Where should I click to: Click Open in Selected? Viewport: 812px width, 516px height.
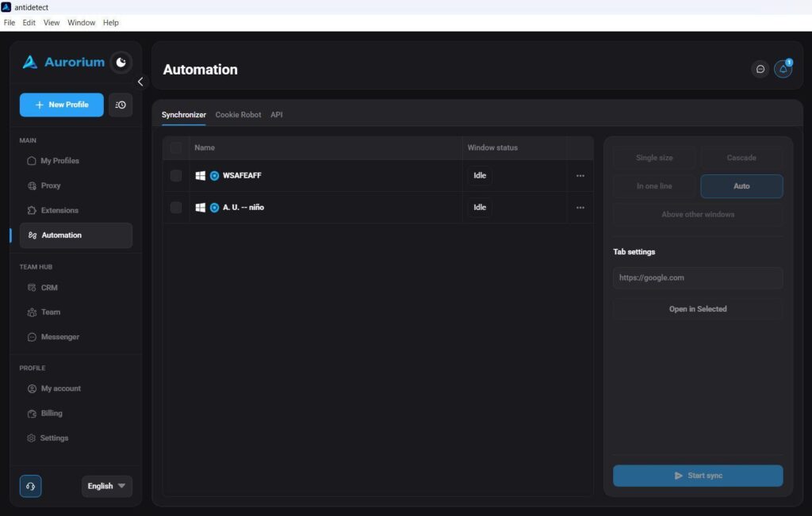[x=698, y=309]
